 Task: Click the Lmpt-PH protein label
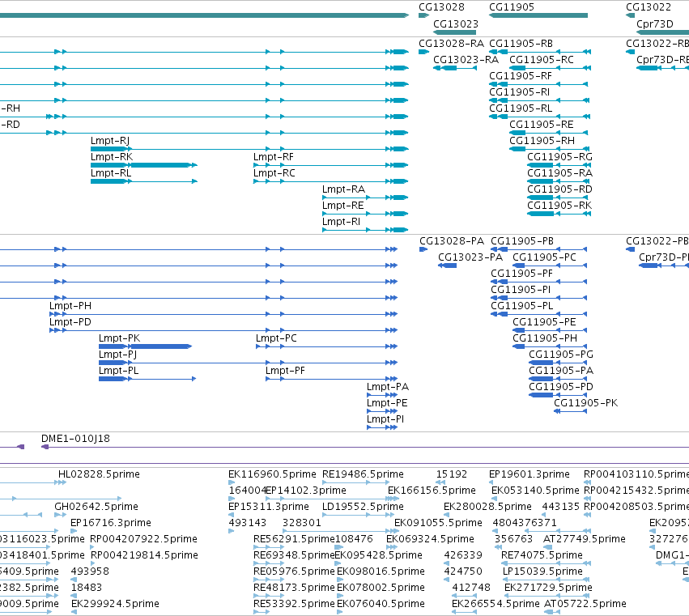(x=70, y=306)
